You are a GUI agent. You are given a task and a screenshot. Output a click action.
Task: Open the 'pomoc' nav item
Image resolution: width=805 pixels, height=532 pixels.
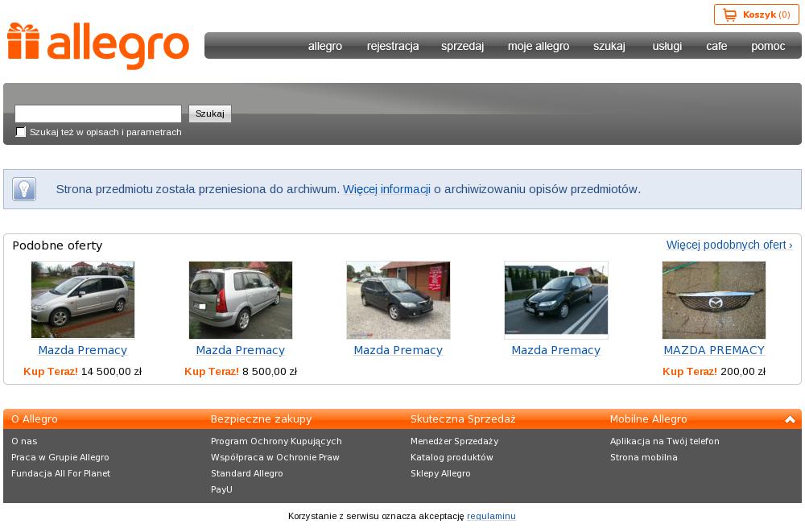point(768,46)
